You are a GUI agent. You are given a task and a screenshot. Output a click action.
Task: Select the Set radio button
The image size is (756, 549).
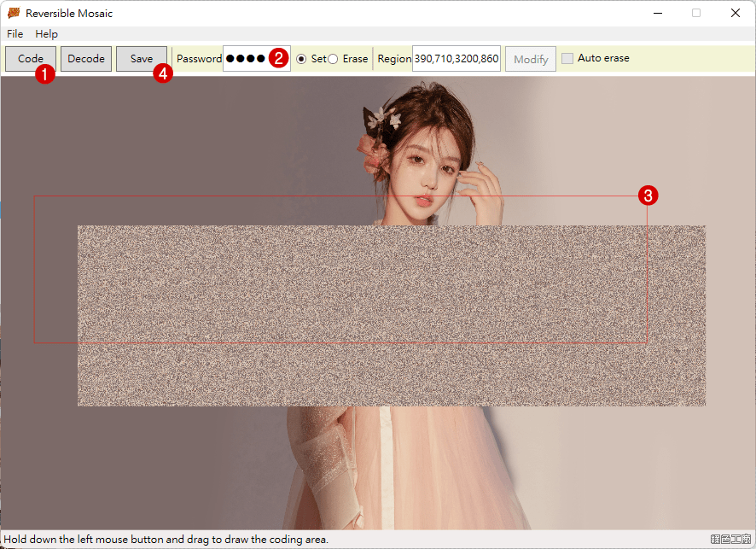tap(301, 59)
